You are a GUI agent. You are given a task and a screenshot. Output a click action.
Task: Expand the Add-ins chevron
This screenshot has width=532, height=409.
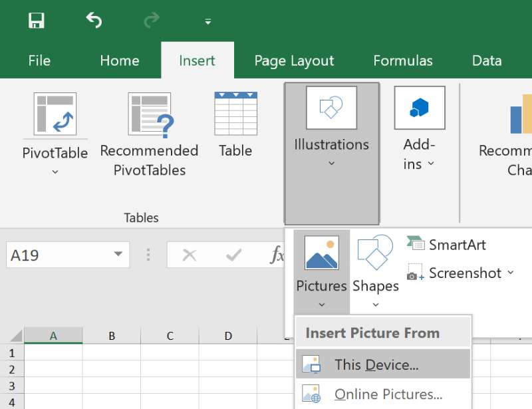click(431, 164)
